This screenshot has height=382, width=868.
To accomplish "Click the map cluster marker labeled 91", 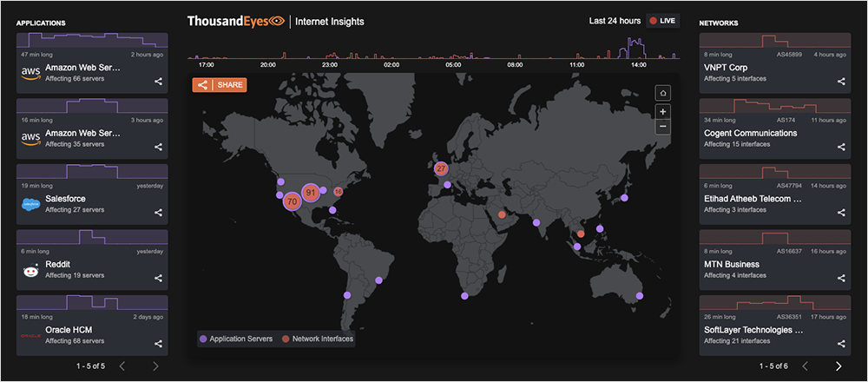I will (x=310, y=193).
